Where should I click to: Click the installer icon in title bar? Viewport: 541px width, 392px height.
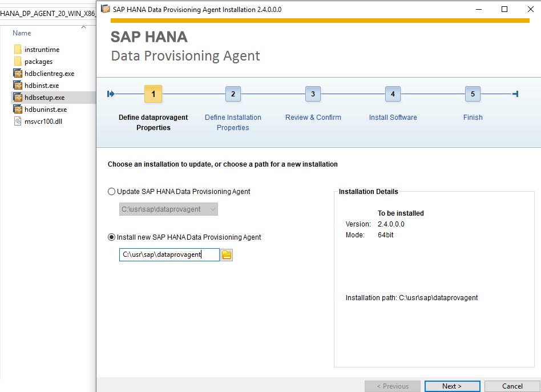[105, 9]
